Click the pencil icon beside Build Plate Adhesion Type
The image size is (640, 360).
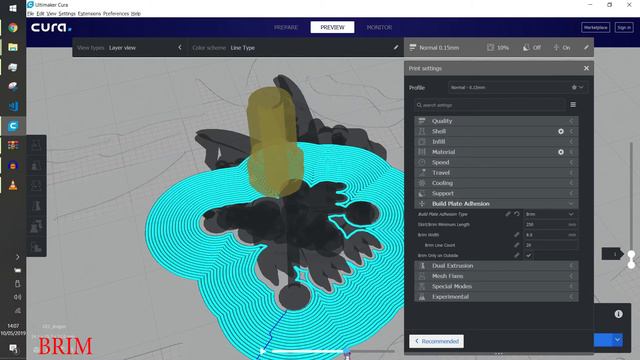pyautogui.click(x=508, y=214)
